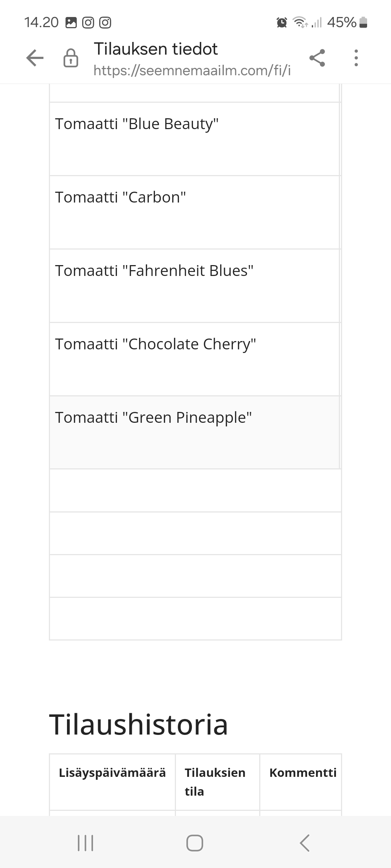
Task: Tap Tomaatti "Green Pineapple" product
Action: pyautogui.click(x=154, y=418)
